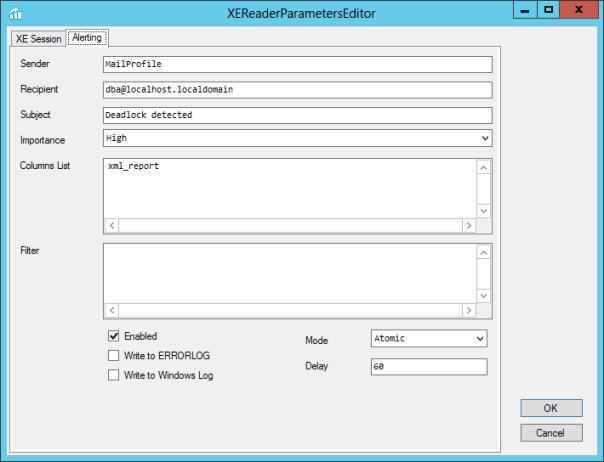Enable Write to ERRORLOG checkbox
This screenshot has height=462, width=604.
click(114, 355)
